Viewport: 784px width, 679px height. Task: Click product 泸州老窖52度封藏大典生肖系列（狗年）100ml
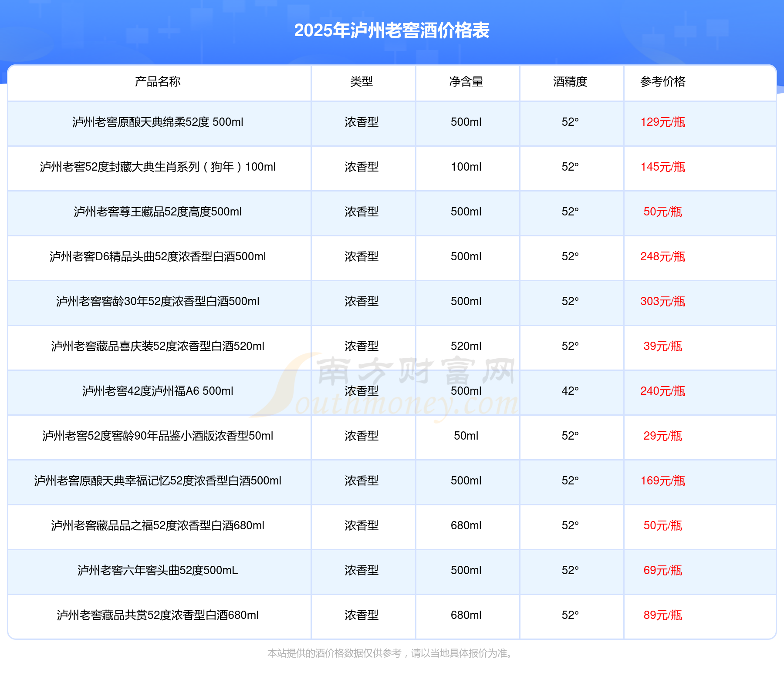tap(158, 167)
